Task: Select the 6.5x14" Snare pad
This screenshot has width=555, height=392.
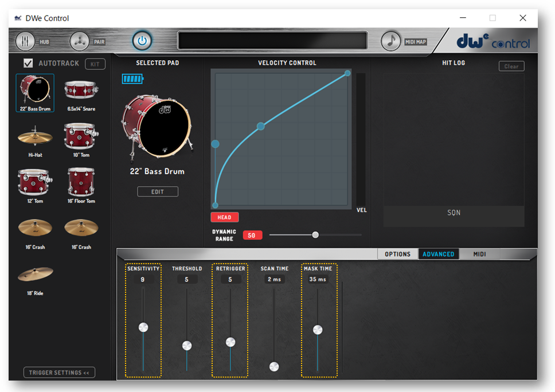Action: tap(81, 93)
